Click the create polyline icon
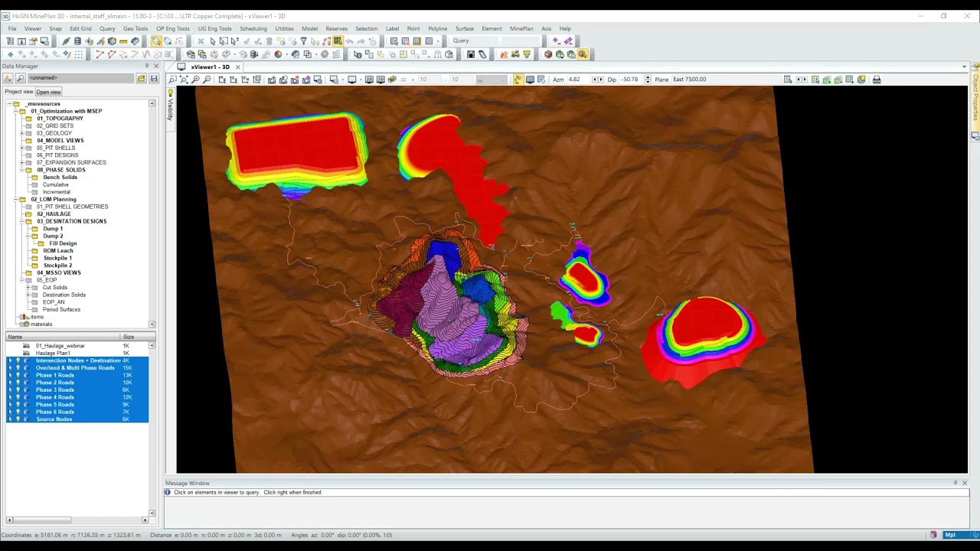 pyautogui.click(x=100, y=54)
